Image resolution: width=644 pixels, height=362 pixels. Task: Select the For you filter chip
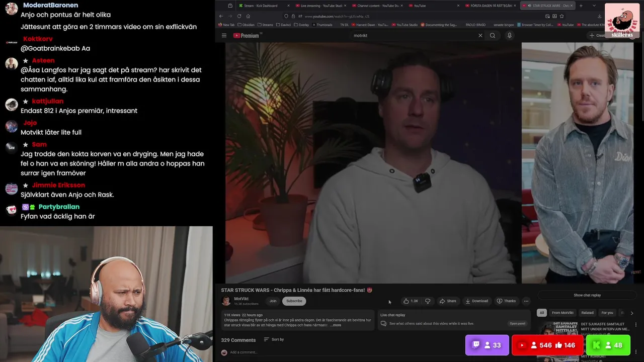[607, 313]
